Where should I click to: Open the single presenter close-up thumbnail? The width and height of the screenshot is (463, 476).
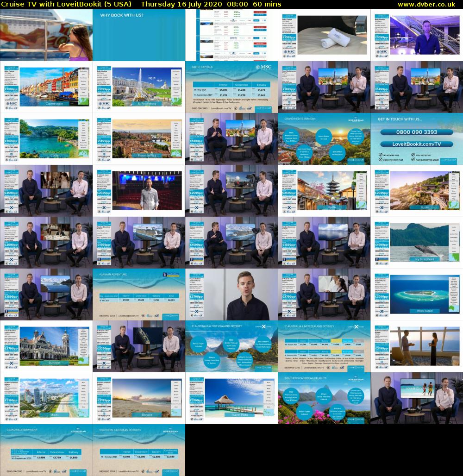231,294
